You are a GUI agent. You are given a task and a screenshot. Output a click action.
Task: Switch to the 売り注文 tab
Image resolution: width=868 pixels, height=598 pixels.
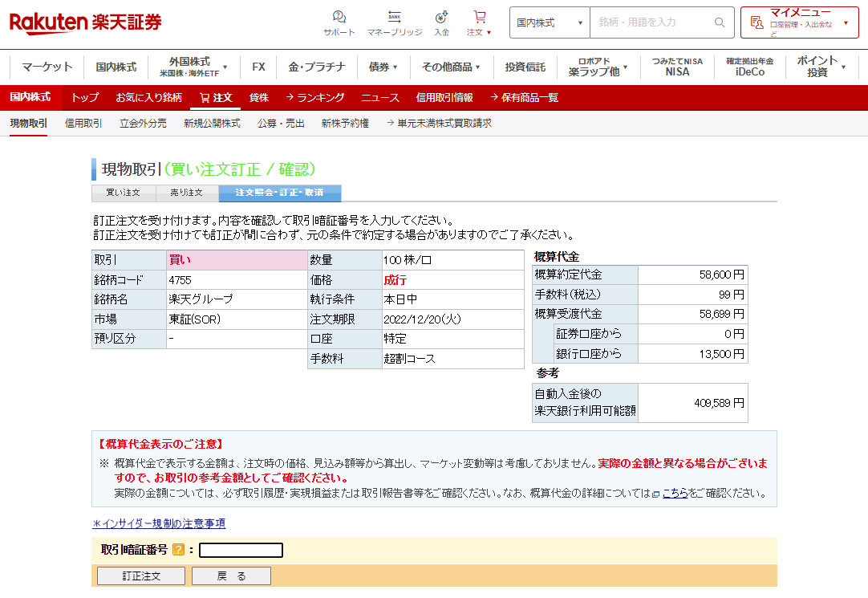pyautogui.click(x=187, y=193)
